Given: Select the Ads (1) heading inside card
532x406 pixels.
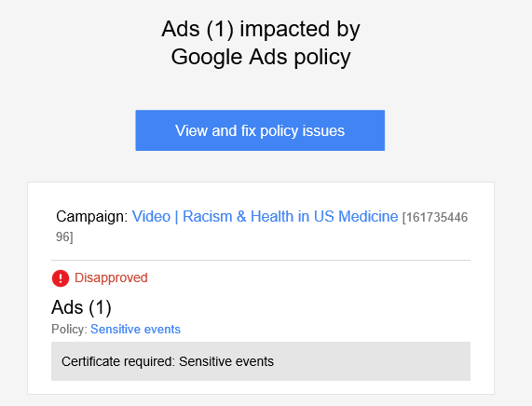Looking at the screenshot, I should [81, 307].
